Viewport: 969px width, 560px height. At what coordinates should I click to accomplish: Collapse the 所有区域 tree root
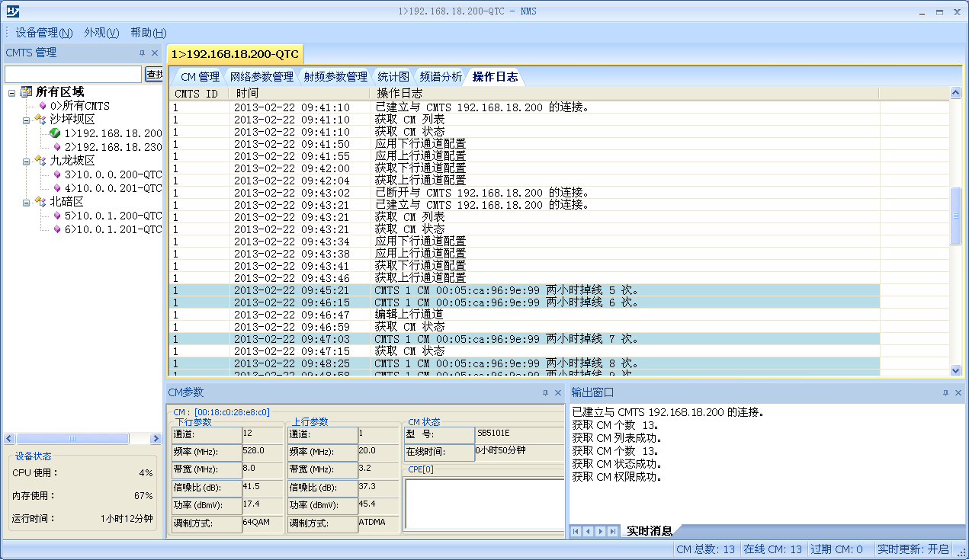(13, 92)
